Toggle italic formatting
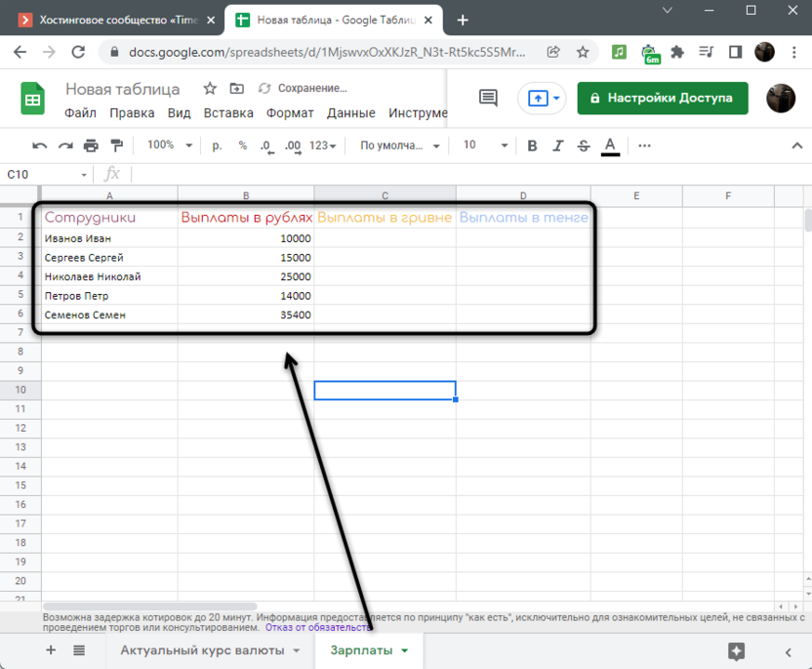The width and height of the screenshot is (812, 669). (557, 146)
